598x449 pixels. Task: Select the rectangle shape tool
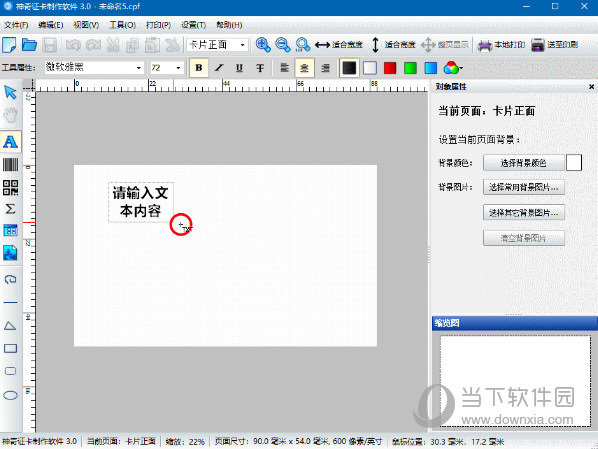tap(10, 348)
